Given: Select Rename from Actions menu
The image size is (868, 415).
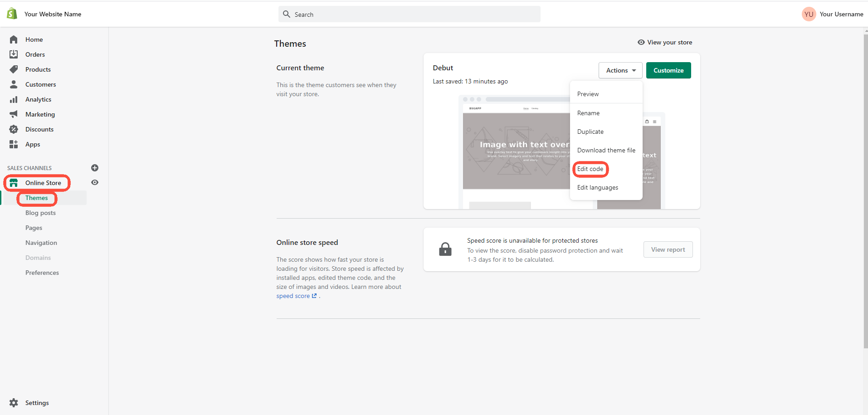Looking at the screenshot, I should (x=606, y=113).
